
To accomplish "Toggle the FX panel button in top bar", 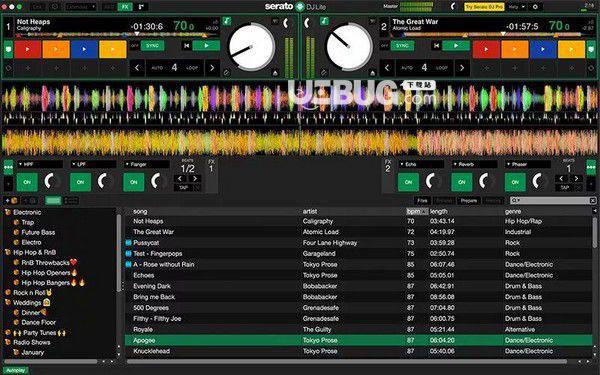I will (x=125, y=7).
